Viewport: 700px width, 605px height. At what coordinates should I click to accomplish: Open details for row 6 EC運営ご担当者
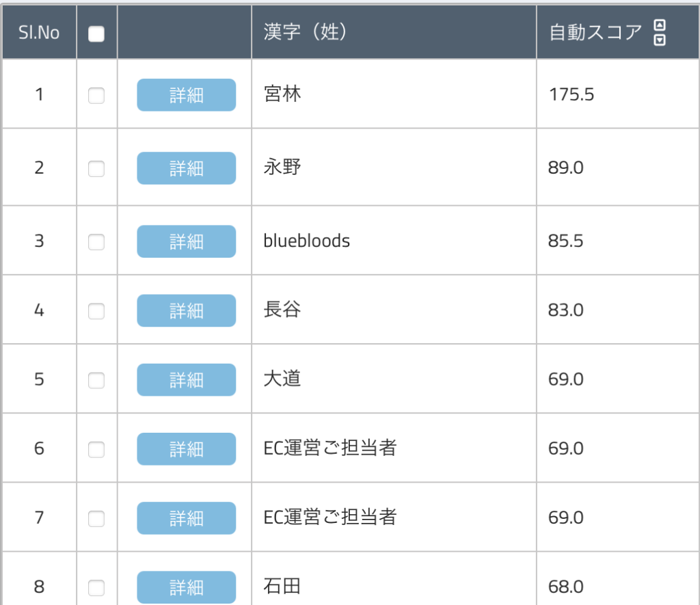[x=186, y=449]
